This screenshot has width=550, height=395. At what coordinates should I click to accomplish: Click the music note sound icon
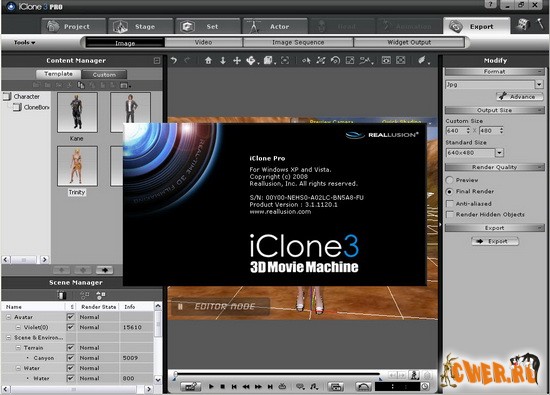314,386
